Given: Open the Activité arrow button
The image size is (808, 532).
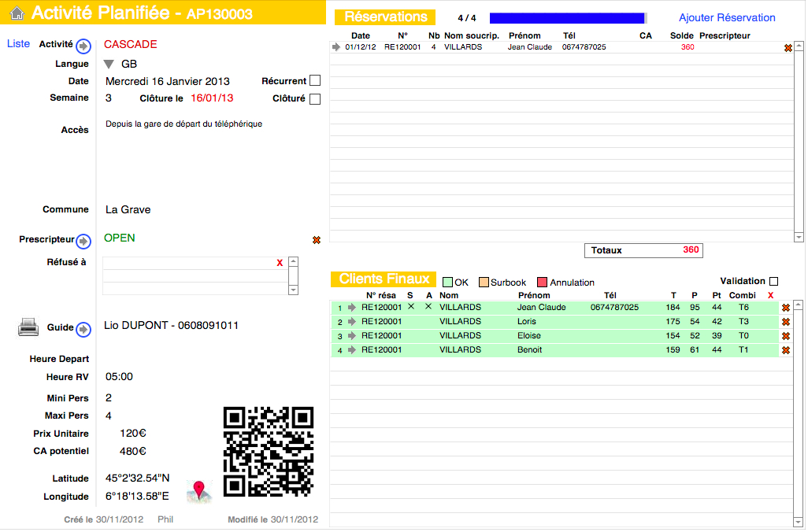Looking at the screenshot, I should click(83, 46).
